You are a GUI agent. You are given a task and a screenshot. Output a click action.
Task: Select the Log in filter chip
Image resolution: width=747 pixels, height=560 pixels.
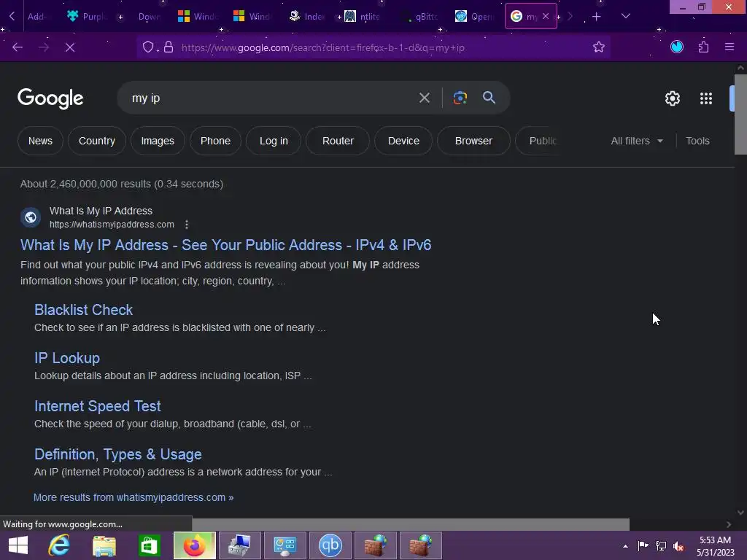pyautogui.click(x=274, y=141)
